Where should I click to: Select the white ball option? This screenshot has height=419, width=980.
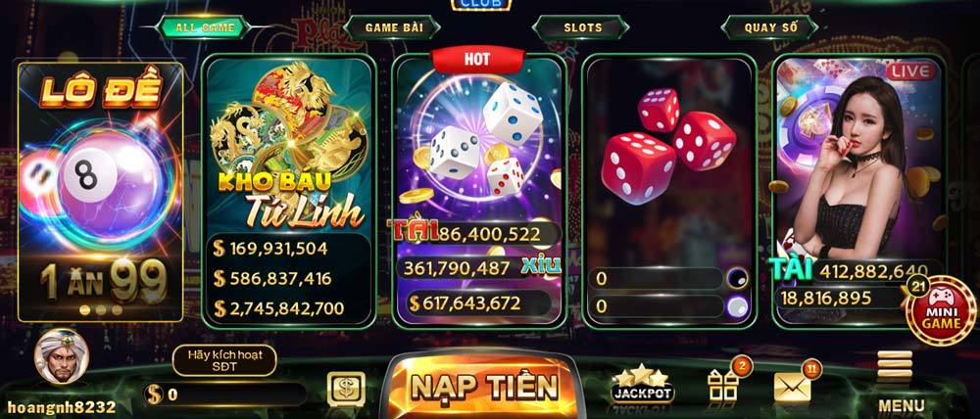coord(738,306)
